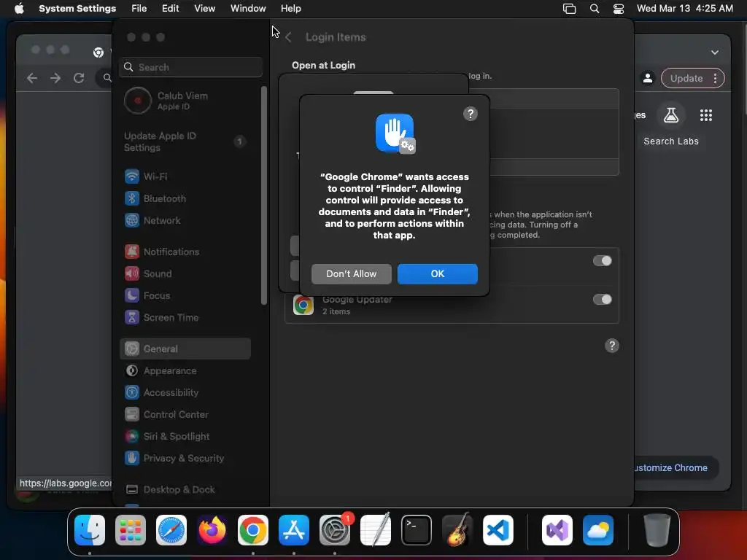The image size is (747, 560).
Task: Select Screen Time in the settings sidebar
Action: tap(185, 318)
